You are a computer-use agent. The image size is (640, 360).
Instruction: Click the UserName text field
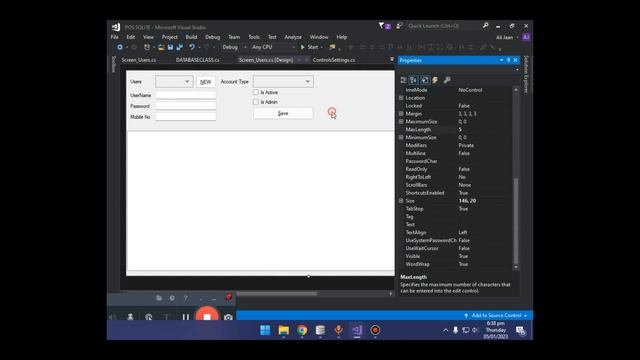click(x=186, y=95)
